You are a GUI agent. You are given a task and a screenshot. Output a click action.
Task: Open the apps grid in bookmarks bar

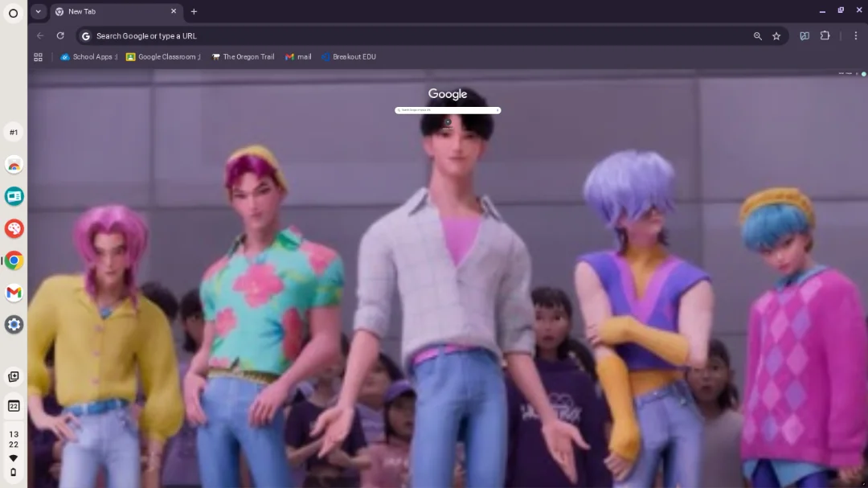point(38,57)
